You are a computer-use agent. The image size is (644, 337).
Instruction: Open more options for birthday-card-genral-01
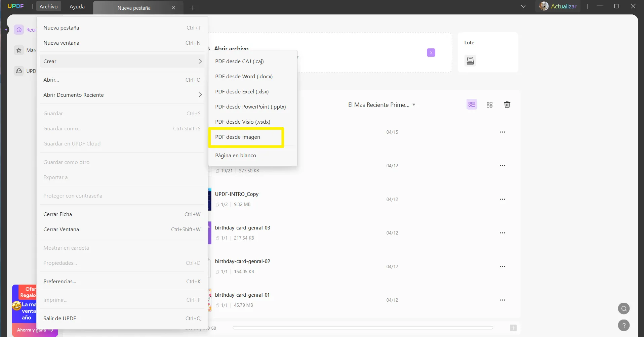point(502,300)
